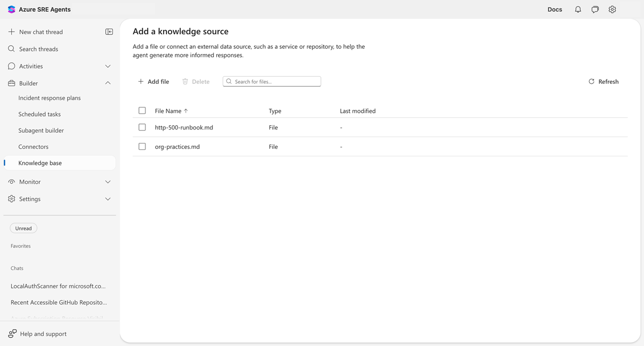Open notifications via the bell icon
This screenshot has width=644, height=346.
pos(577,9)
